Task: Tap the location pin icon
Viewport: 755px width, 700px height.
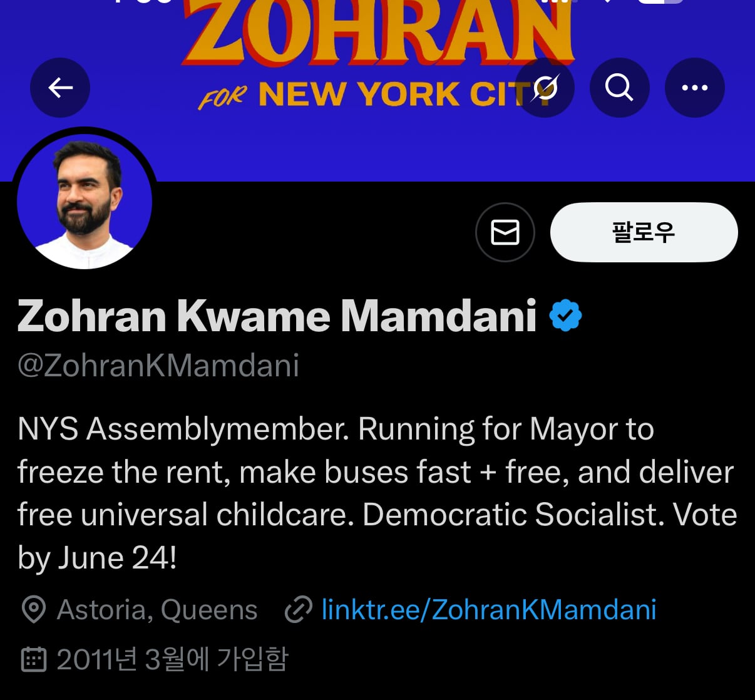Action: 34,610
